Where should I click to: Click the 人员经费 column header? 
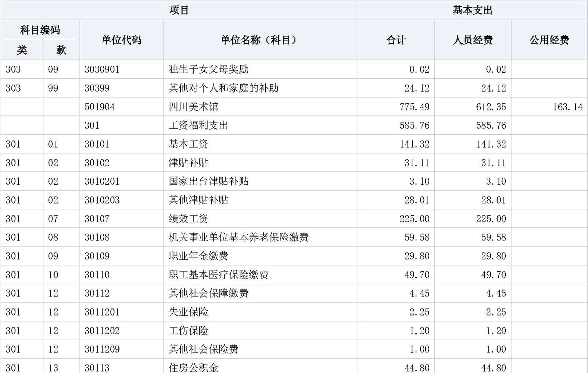(473, 40)
